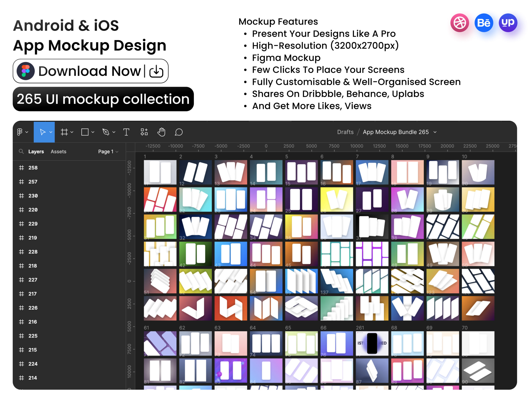Viewport: 532px width, 399px height.
Task: Open Move tool options dropdown arrow
Action: [x=51, y=132]
